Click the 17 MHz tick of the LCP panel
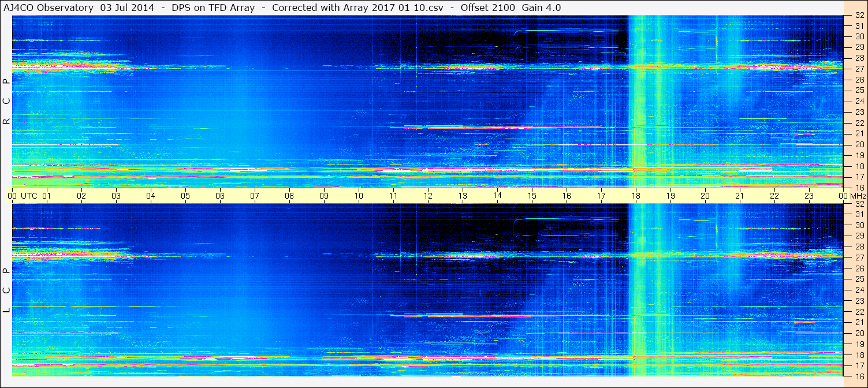Viewport: 868px width, 388px height. coord(859,365)
